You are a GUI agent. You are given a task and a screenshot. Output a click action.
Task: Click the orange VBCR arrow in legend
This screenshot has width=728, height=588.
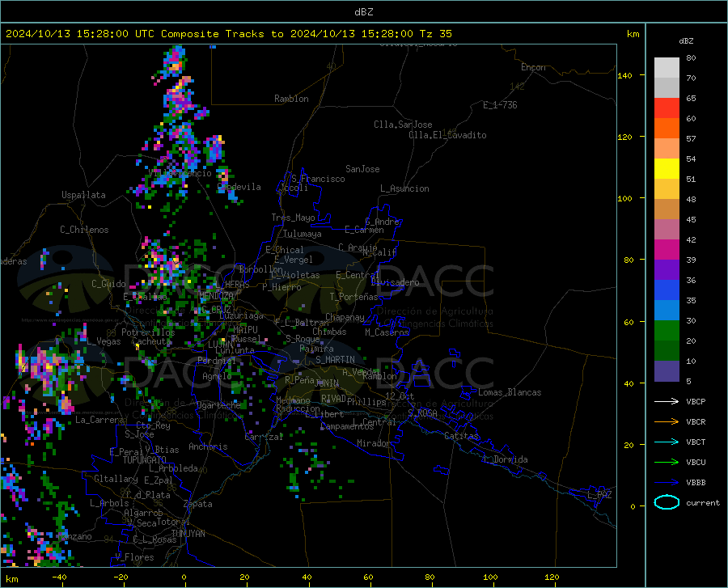pos(667,422)
